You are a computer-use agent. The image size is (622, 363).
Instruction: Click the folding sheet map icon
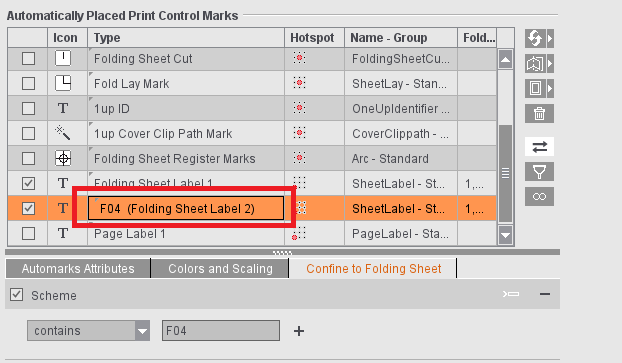coord(535,63)
